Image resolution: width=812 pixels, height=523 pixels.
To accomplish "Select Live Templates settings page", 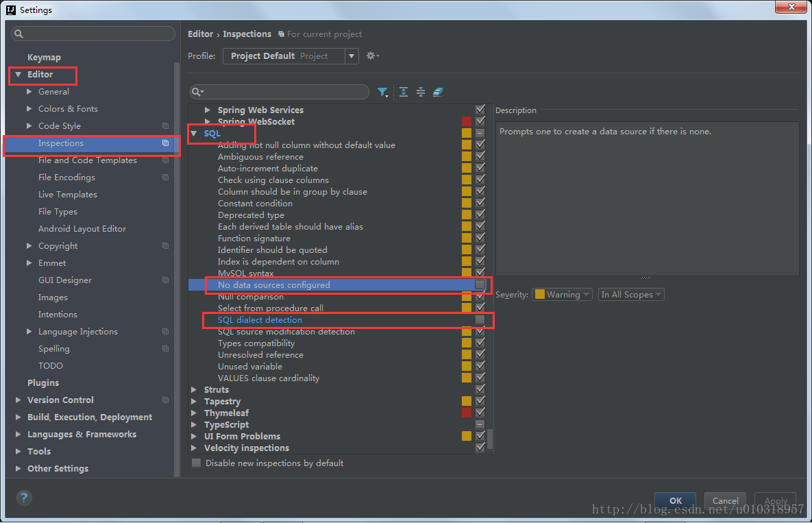I will [67, 195].
